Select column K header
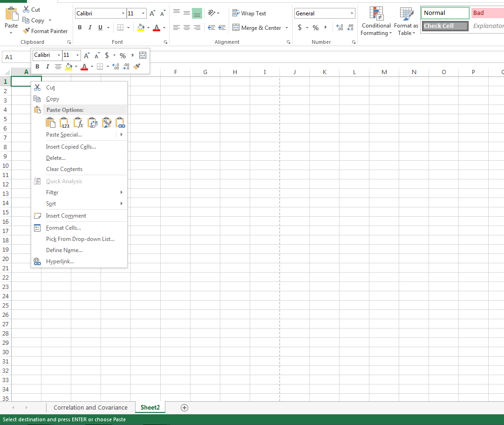The width and height of the screenshot is (504, 425). [324, 72]
